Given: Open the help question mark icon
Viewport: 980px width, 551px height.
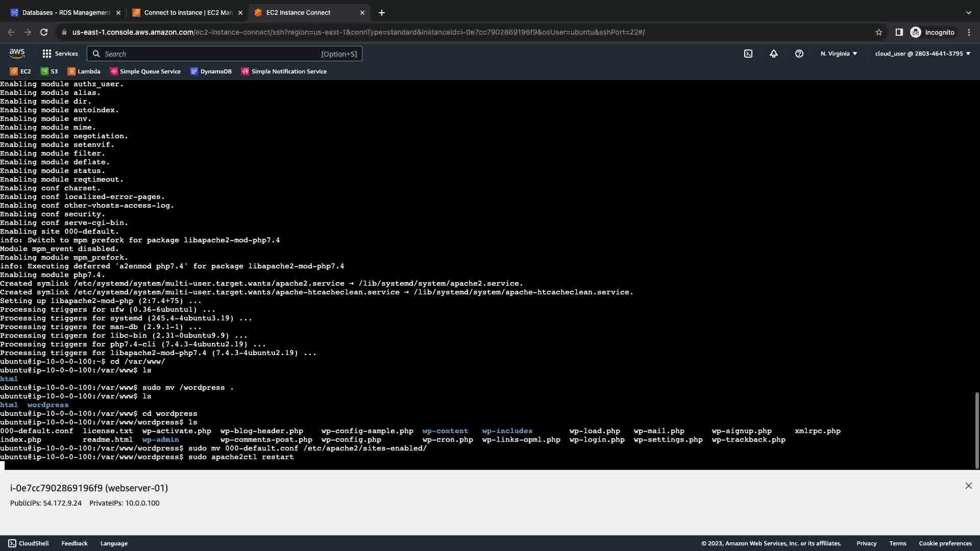Looking at the screenshot, I should [799, 54].
